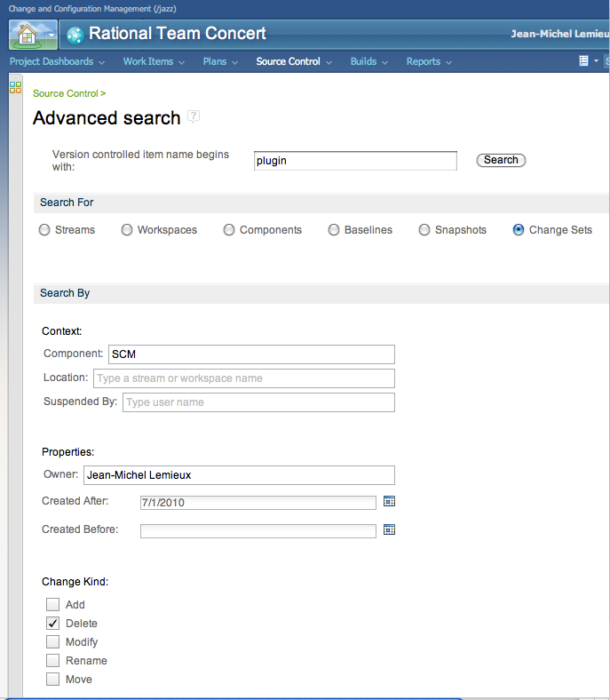The height and width of the screenshot is (700, 610).
Task: Open the dropdown arrow beside home icon
Action: pos(51,35)
